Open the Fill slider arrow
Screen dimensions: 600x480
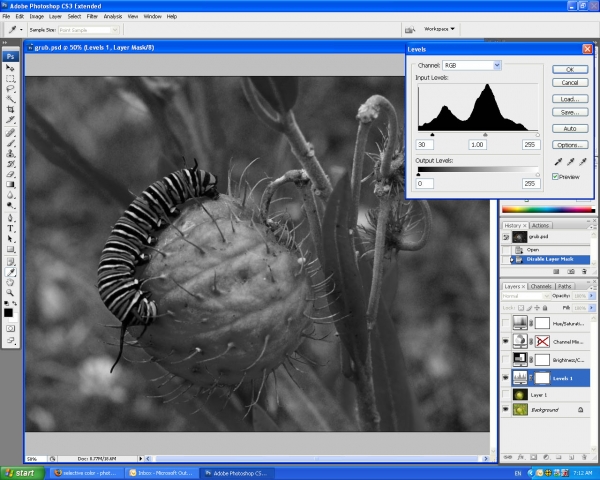click(x=592, y=308)
